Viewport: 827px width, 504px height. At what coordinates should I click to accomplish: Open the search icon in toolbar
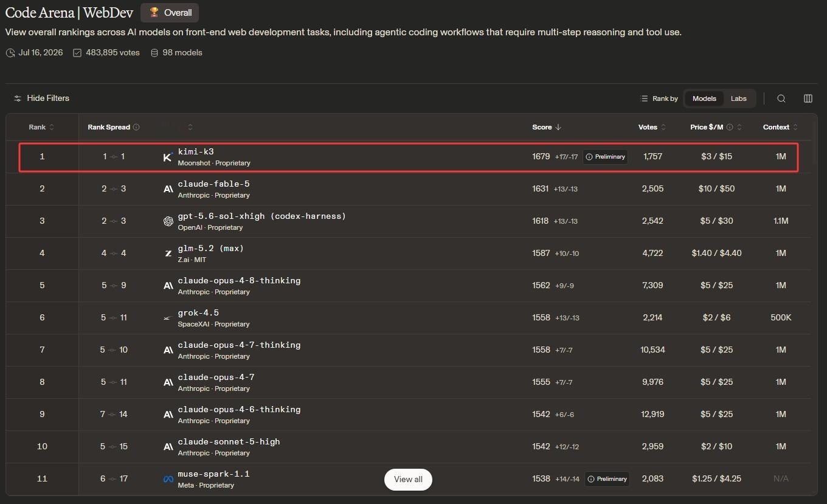pos(781,98)
